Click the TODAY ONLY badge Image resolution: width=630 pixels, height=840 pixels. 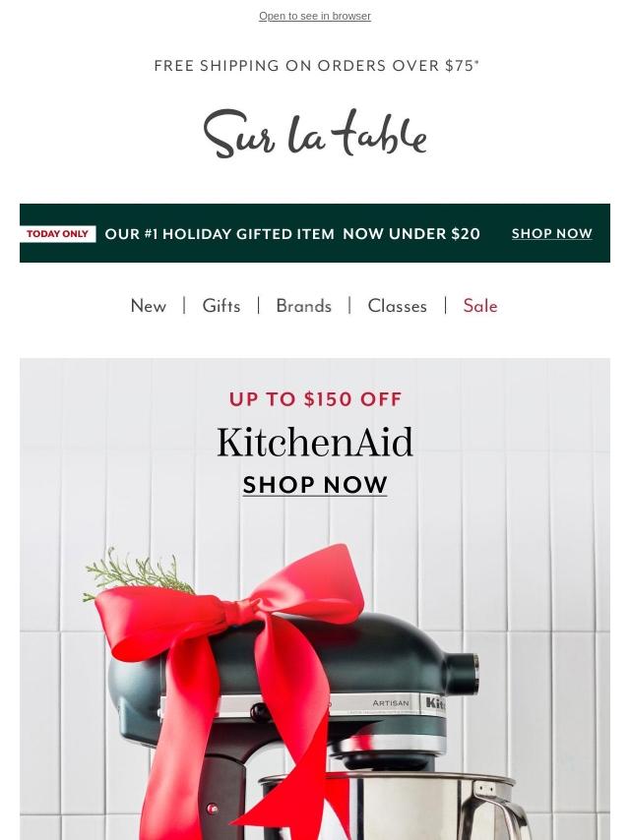coord(57,233)
